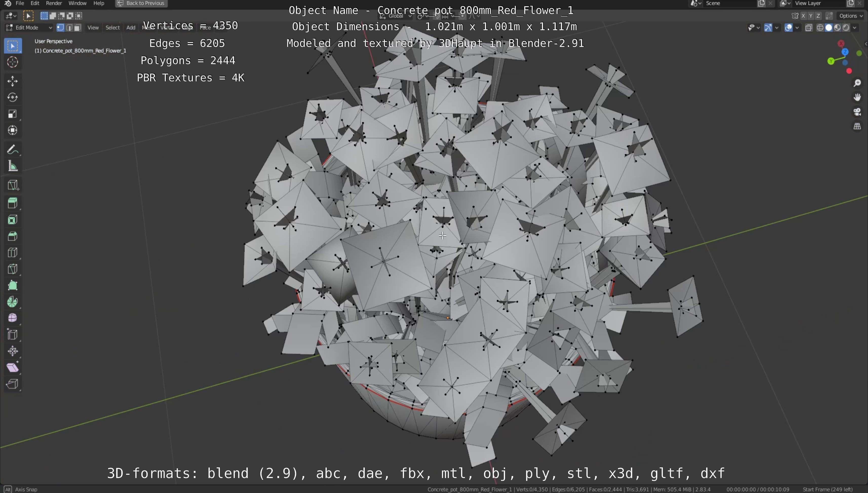Toggle X-ray display
This screenshot has width=868, height=493.
809,28
